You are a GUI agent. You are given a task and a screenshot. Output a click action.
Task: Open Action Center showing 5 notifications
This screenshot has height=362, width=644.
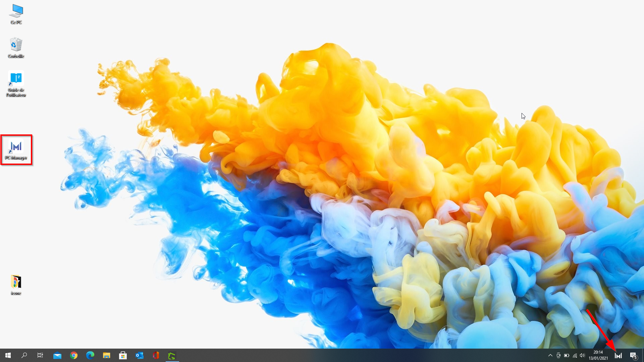634,356
